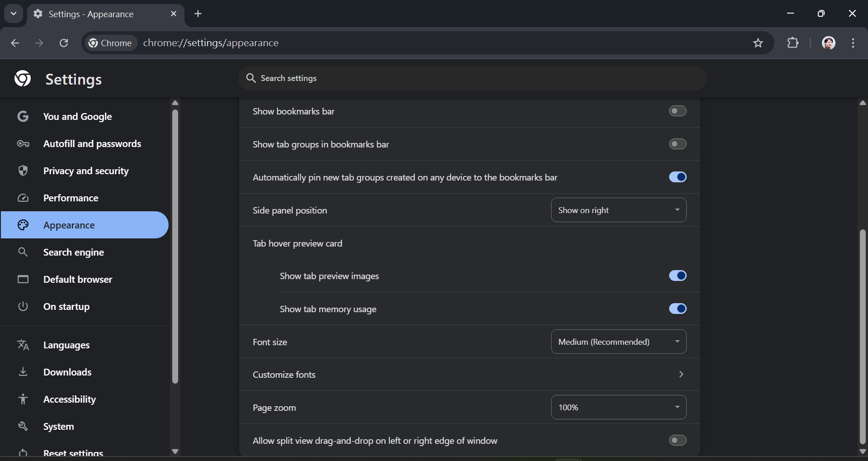Open the Downloads settings section

(67, 372)
